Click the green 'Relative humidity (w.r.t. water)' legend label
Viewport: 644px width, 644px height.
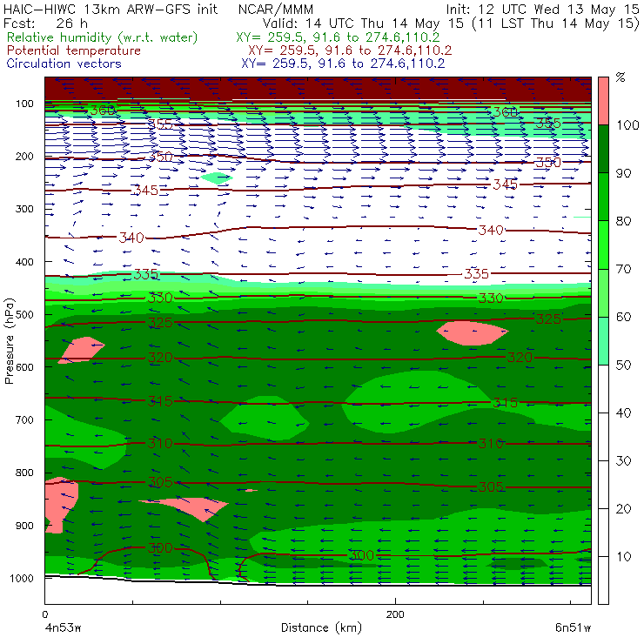[103, 37]
